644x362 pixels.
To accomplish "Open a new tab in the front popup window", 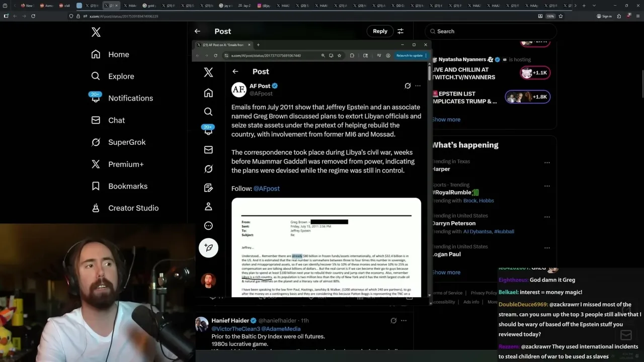I will [x=258, y=45].
